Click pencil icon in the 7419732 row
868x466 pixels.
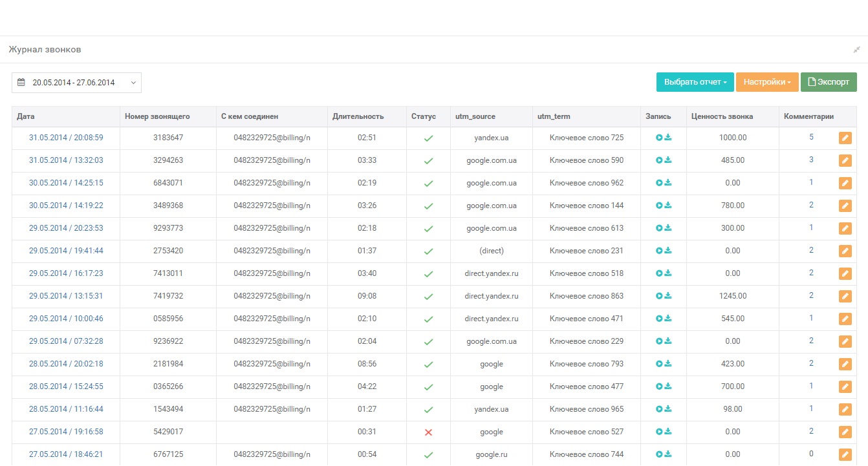pyautogui.click(x=845, y=296)
